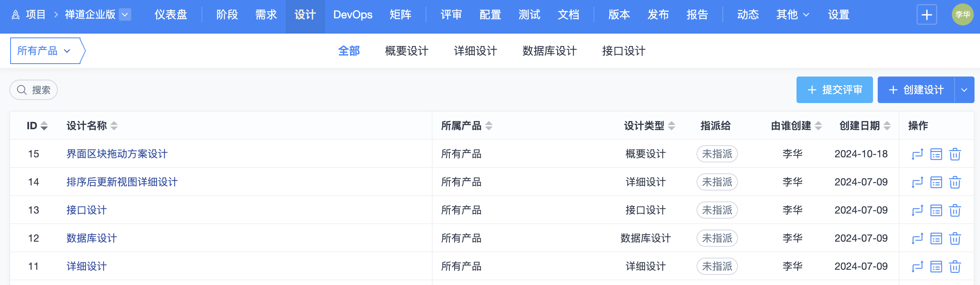Open the DevOps menu item
The height and width of the screenshot is (285, 980).
(x=353, y=15)
